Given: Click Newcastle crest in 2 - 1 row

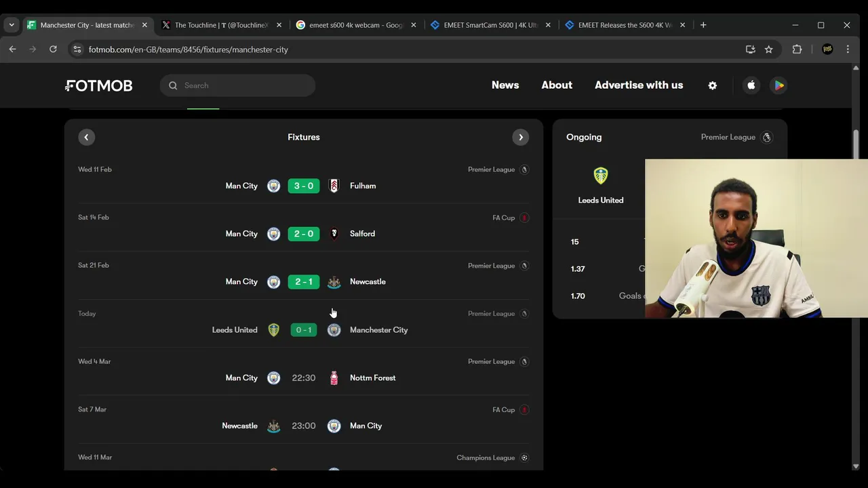Looking at the screenshot, I should [x=334, y=282].
